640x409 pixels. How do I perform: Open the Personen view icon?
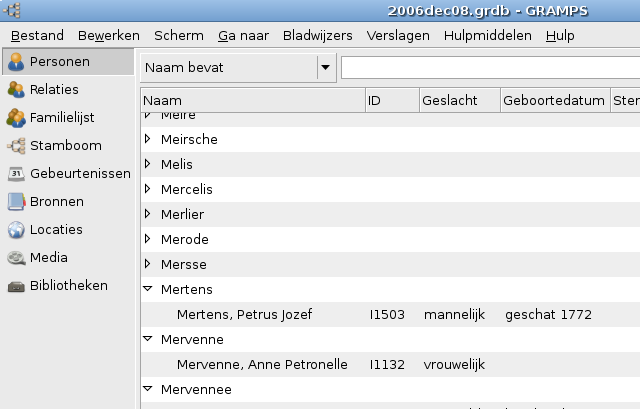click(16, 62)
